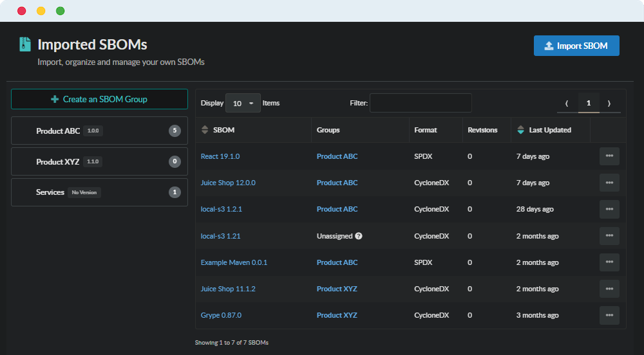Open actions menu for local-s3 1.2.1 row
644x355 pixels.
pos(609,209)
